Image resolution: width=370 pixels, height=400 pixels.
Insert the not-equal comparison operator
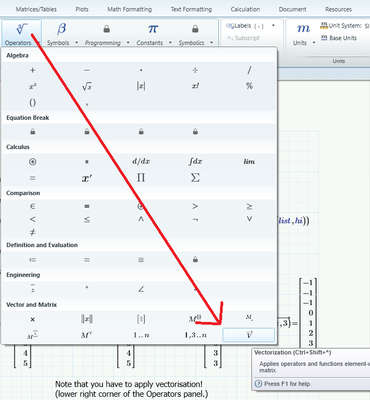tap(32, 232)
